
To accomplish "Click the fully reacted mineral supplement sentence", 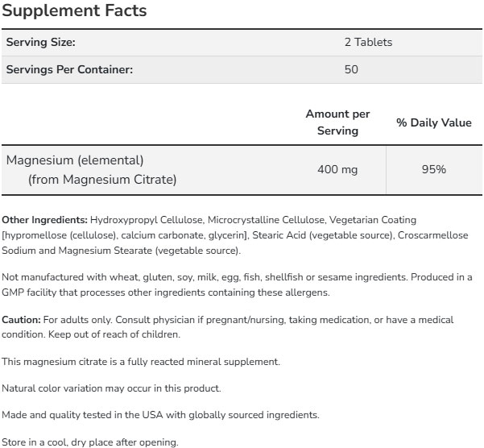I will click(x=141, y=362).
